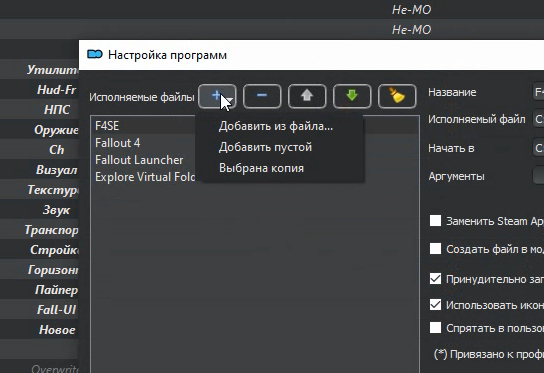Select 'Ch' separator in mod list
Image resolution: width=544 pixels, height=373 pixels.
[x=39, y=150]
